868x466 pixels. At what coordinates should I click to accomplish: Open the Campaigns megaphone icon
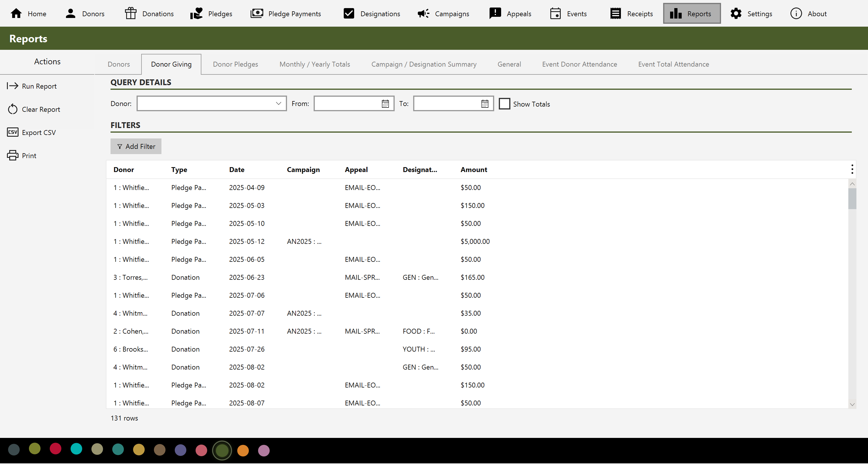pyautogui.click(x=424, y=14)
